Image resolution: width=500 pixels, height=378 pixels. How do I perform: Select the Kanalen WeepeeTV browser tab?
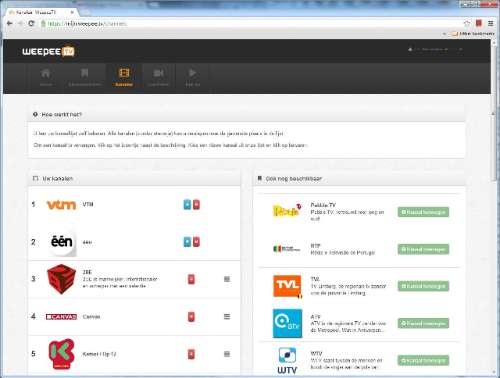[42, 12]
